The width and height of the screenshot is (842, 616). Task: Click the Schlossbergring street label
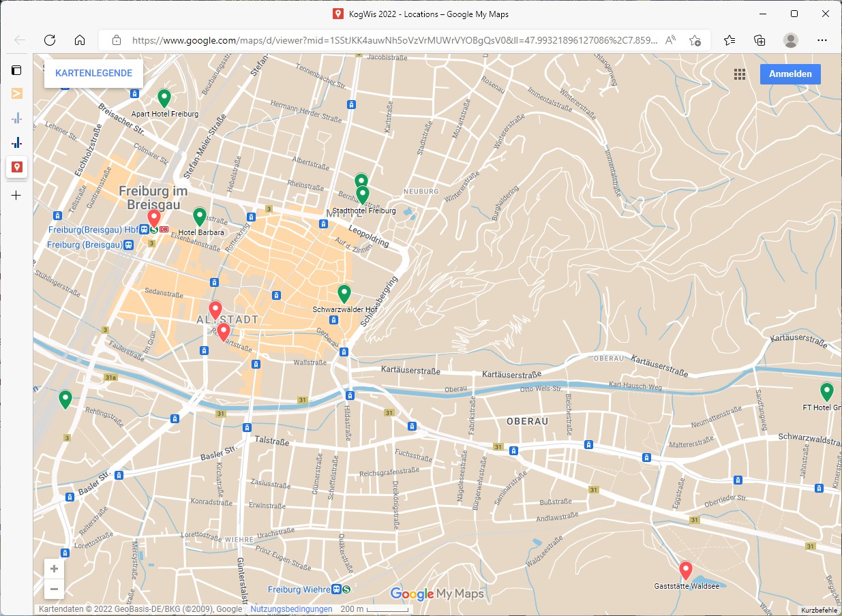[x=380, y=303]
